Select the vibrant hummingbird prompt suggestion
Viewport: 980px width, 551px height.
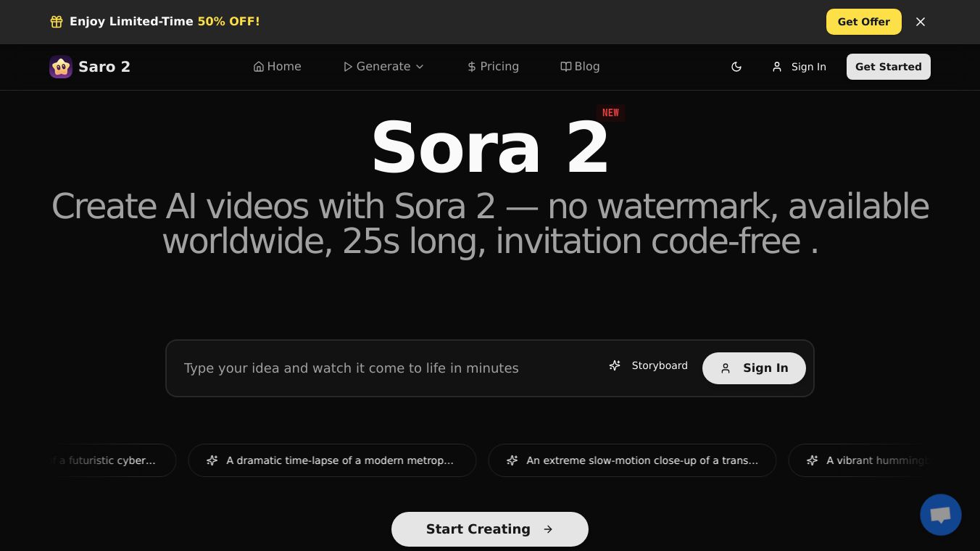[x=859, y=460]
